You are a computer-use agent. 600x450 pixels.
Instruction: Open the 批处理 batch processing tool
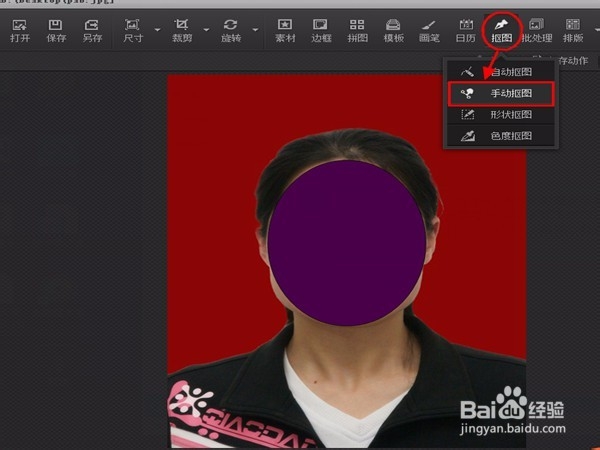(537, 31)
